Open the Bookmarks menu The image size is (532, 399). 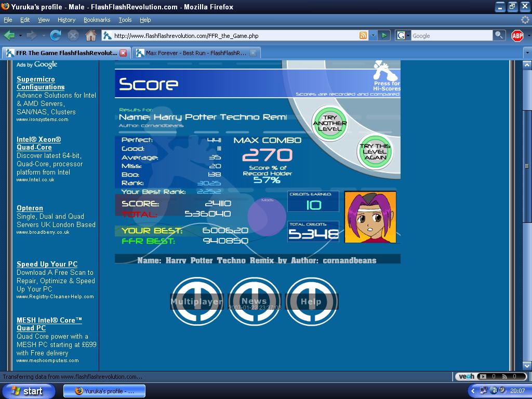pos(97,20)
